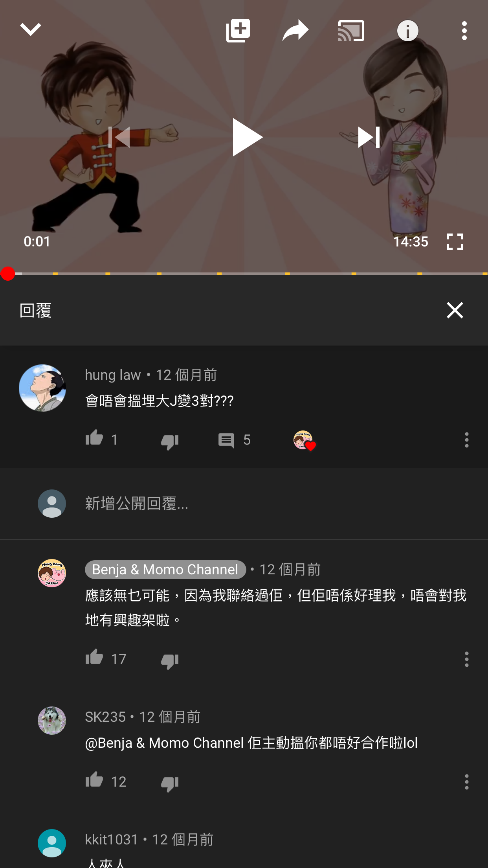
Task: Open options menu for hung law's comment
Action: (467, 440)
